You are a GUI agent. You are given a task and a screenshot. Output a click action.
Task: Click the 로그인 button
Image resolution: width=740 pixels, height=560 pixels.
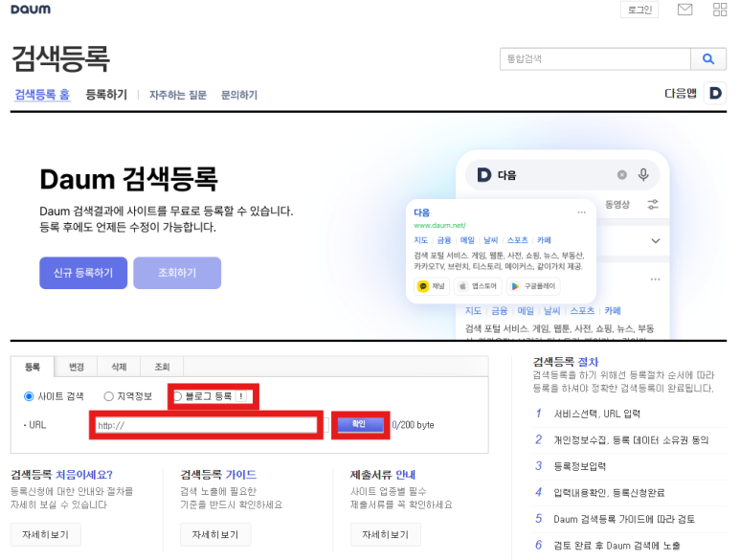(639, 10)
